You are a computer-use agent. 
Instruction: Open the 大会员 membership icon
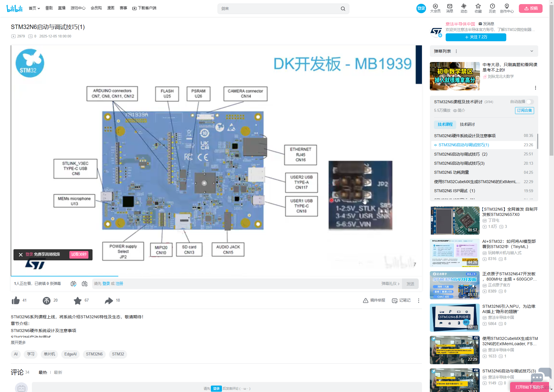click(435, 8)
